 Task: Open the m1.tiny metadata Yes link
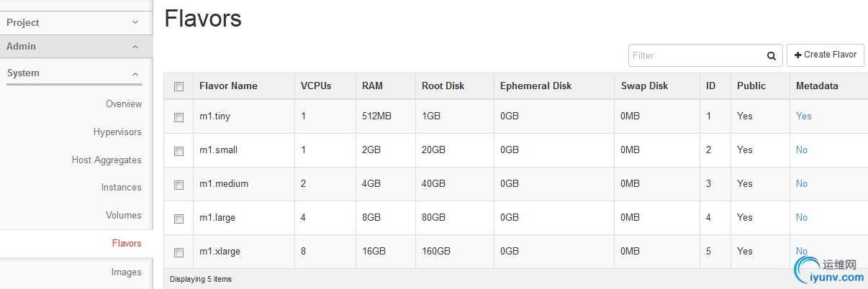[803, 116]
